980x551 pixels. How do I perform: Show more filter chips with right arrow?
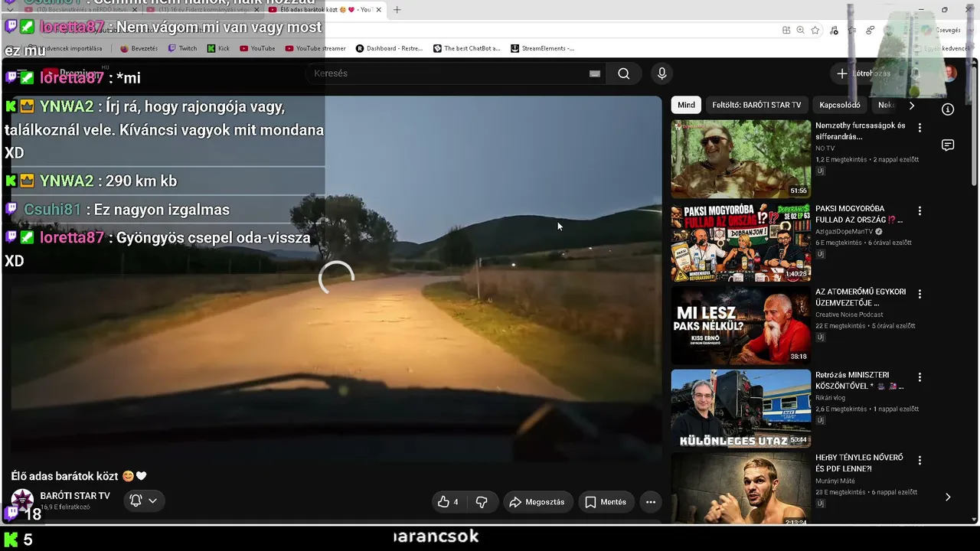(911, 105)
